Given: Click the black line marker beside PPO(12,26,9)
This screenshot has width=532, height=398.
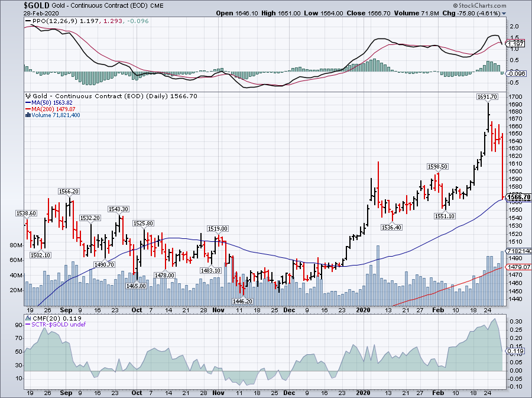Looking at the screenshot, I should coord(28,21).
